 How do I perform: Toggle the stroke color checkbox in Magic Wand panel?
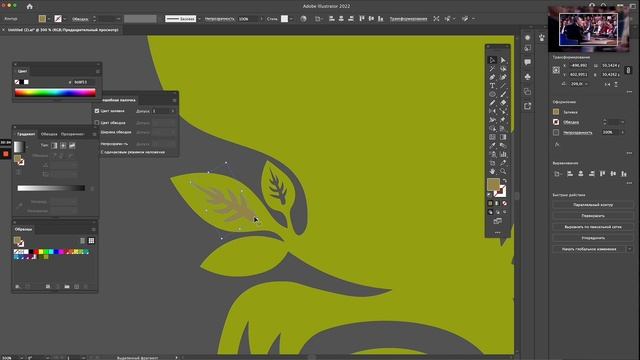[x=97, y=122]
